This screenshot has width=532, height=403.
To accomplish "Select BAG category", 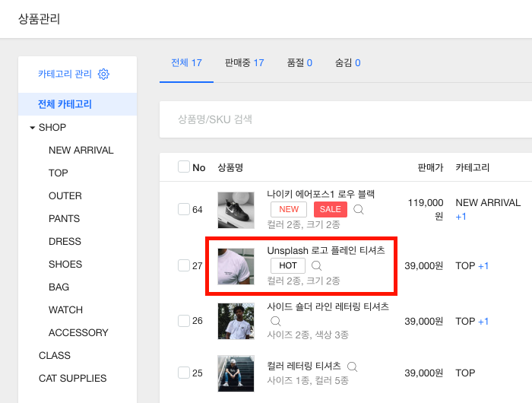I will [x=59, y=287].
